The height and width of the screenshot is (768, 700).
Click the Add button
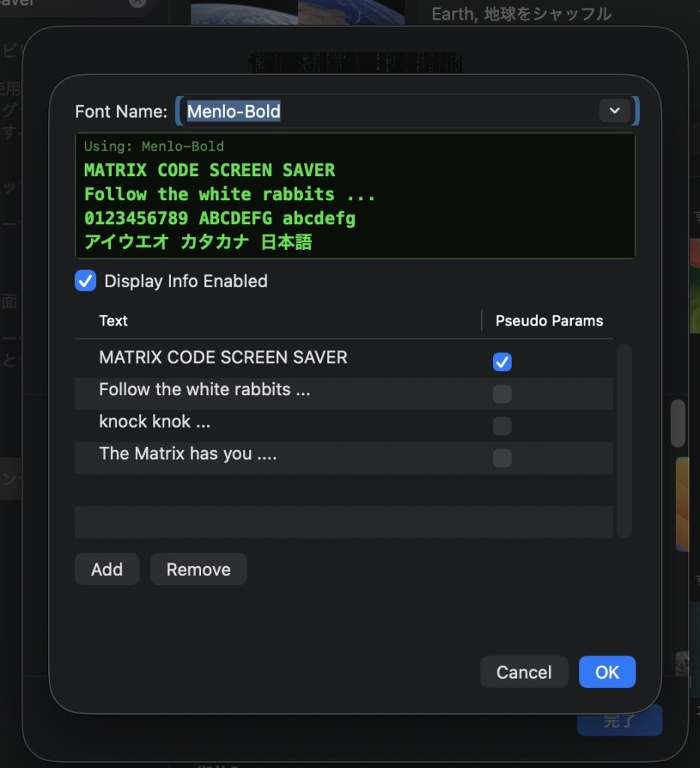coord(107,569)
